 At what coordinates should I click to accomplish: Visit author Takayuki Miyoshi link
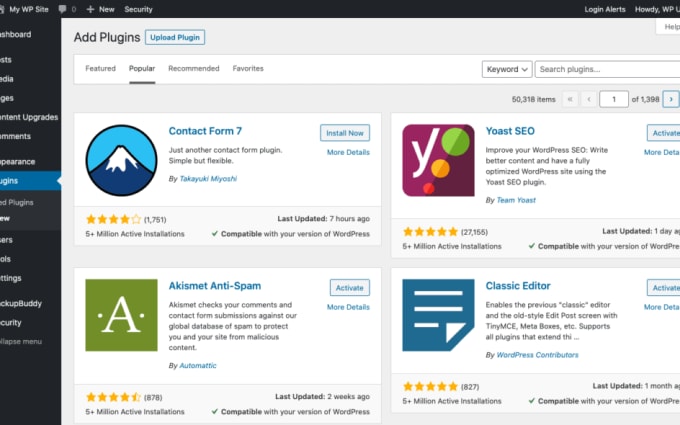pos(208,179)
